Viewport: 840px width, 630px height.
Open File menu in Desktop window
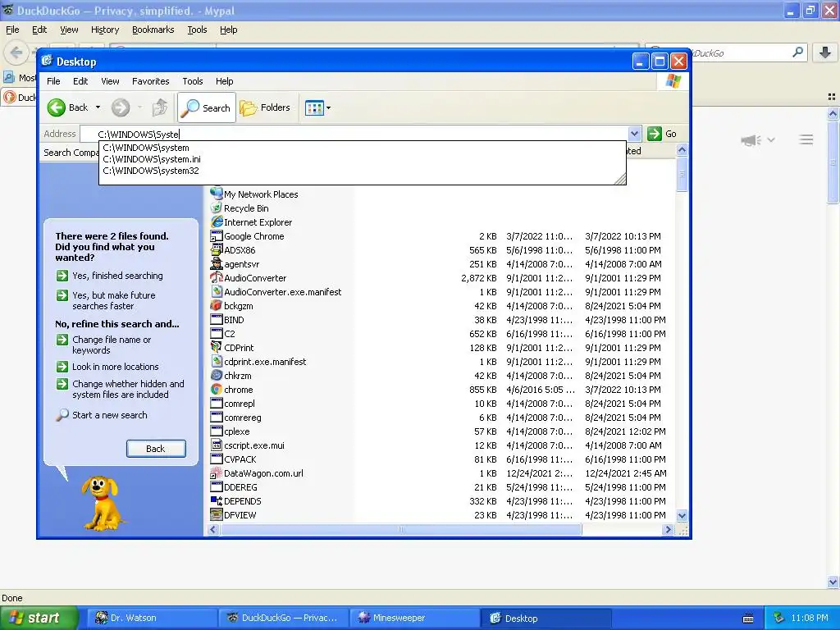(x=53, y=81)
